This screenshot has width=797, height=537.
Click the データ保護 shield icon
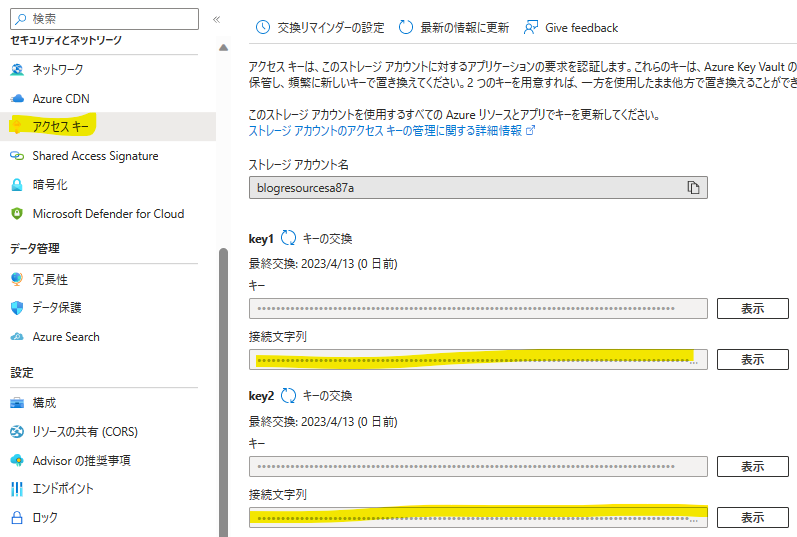(17, 308)
